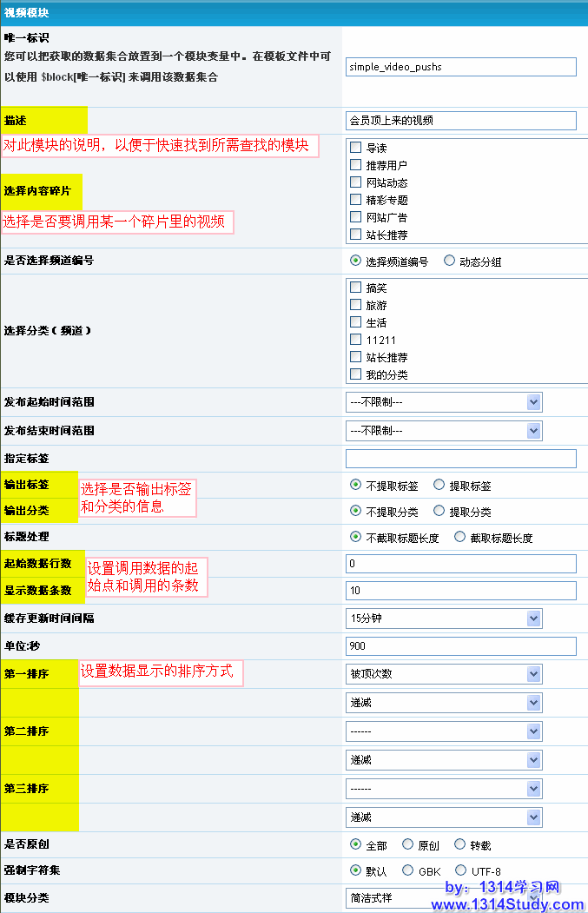Open the 第一排序 dropdown showing 被顶次数
Screen dimensions: 588x913
tap(444, 674)
